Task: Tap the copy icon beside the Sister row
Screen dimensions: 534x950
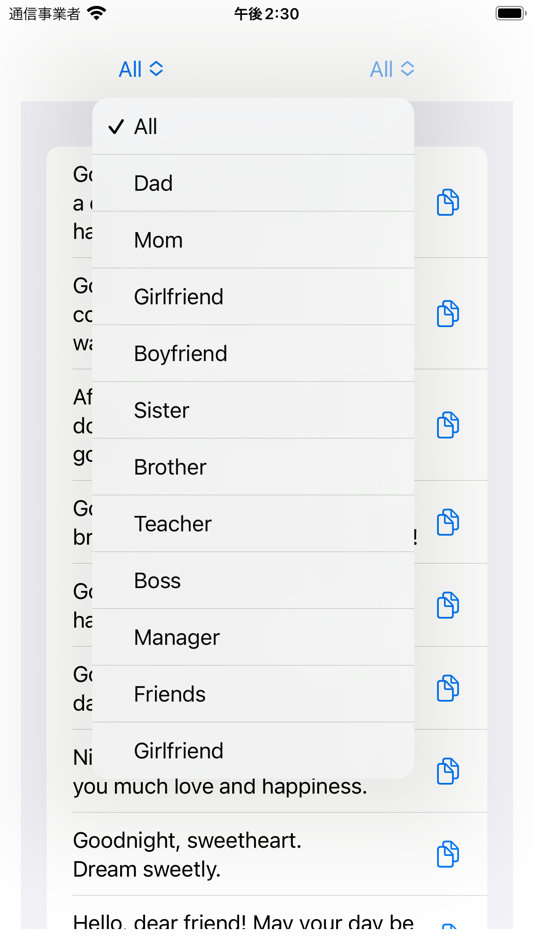Action: (x=448, y=424)
